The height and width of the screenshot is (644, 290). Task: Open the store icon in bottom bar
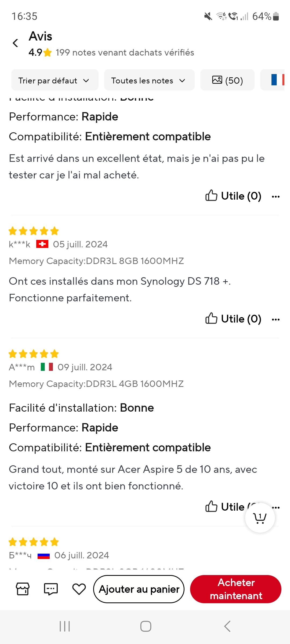23,589
